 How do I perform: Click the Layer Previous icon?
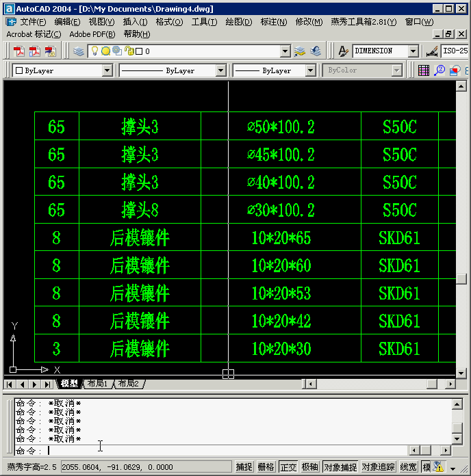[x=316, y=51]
